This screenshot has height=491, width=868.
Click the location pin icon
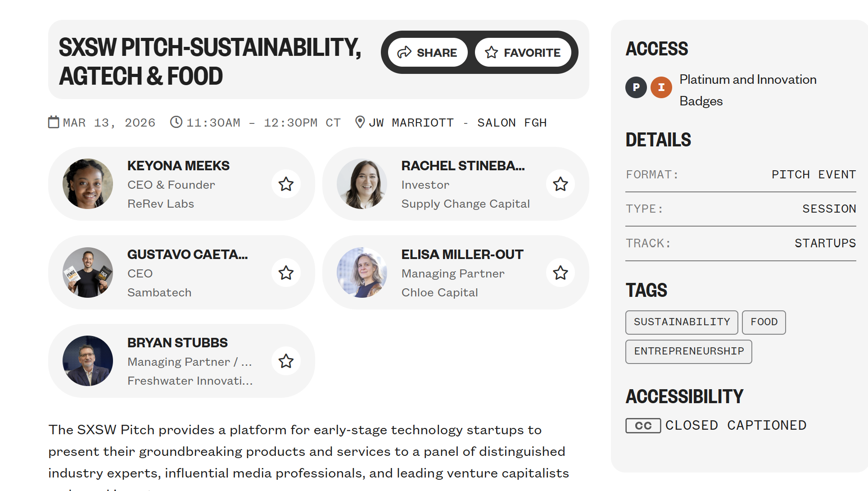[x=360, y=122]
